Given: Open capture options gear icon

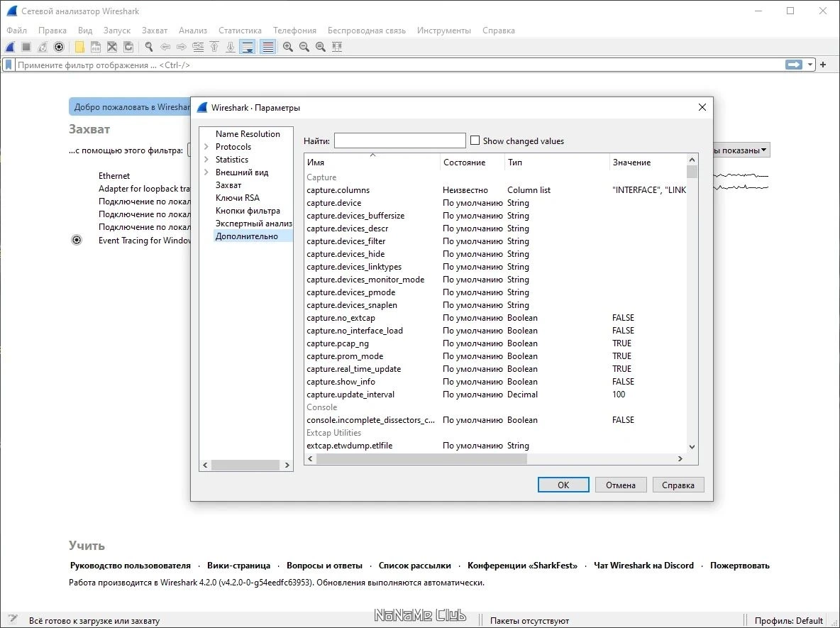Looking at the screenshot, I should tap(59, 47).
